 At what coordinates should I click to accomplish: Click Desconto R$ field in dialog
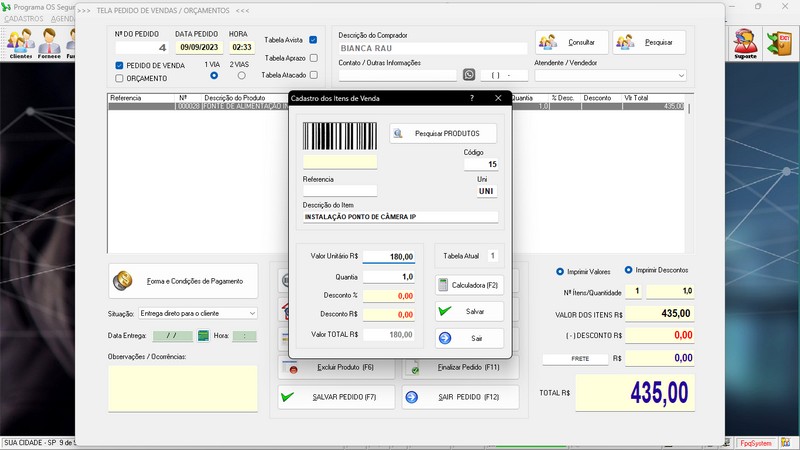click(x=389, y=315)
